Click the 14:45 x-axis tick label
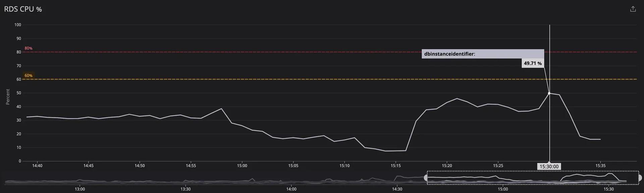The height and width of the screenshot is (193, 644). (x=88, y=166)
